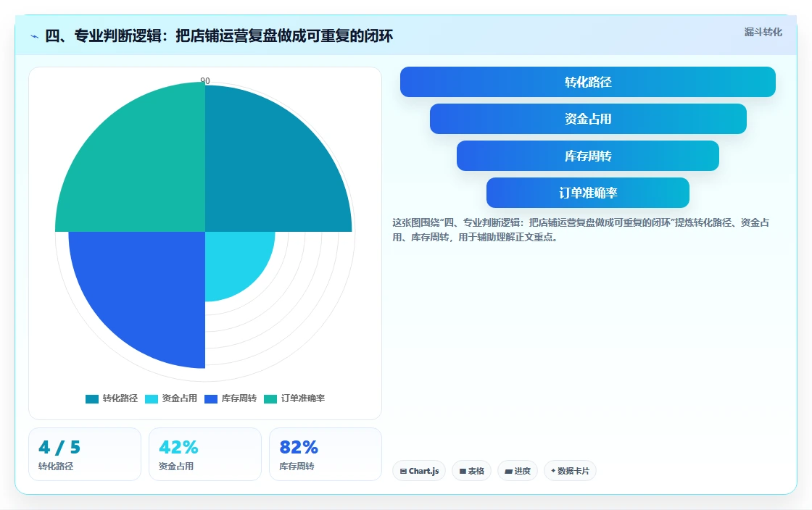Click the 资金占用 funnel bar
The height and width of the screenshot is (510, 812).
(588, 119)
